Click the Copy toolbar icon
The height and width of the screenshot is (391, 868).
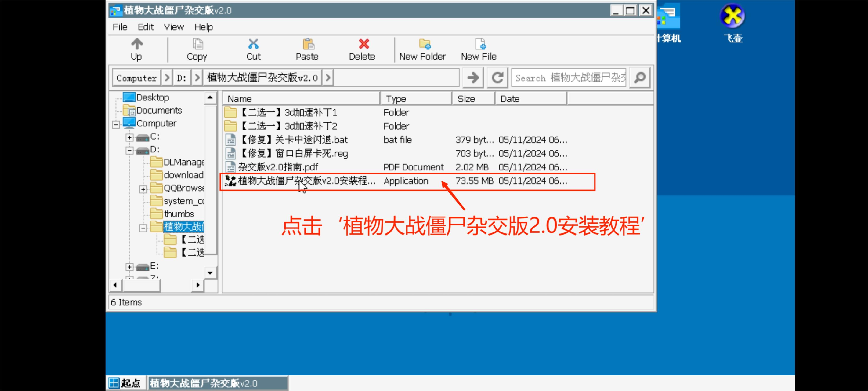pyautogui.click(x=197, y=49)
